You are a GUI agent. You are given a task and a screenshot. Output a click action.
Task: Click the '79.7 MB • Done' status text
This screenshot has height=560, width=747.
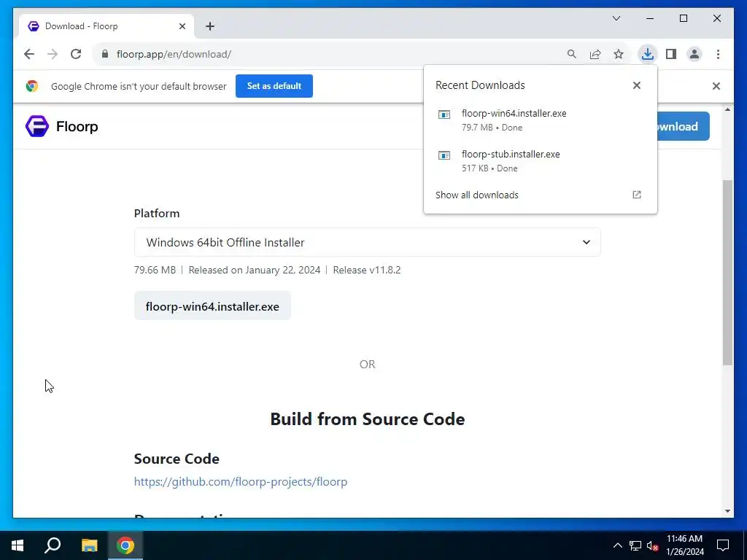[492, 128]
